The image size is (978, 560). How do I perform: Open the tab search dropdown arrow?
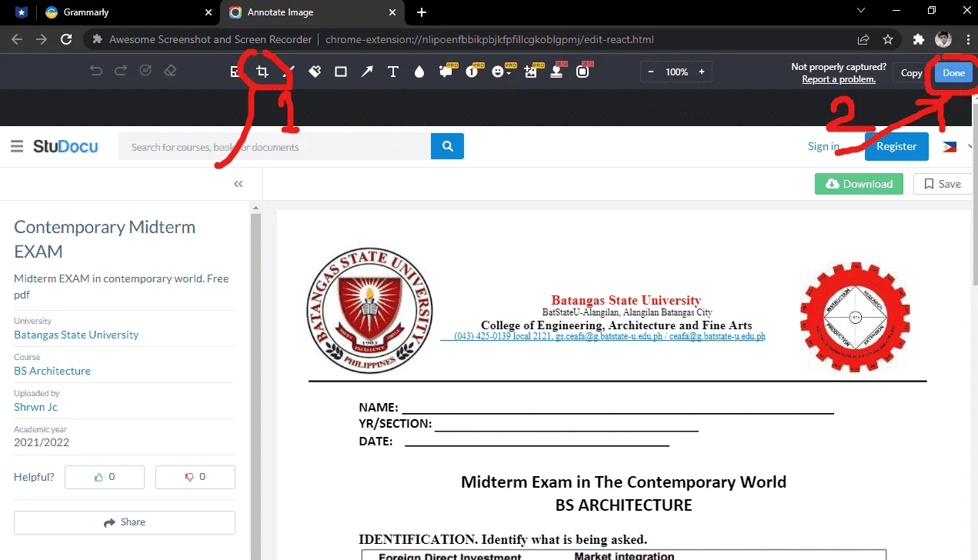click(x=862, y=10)
